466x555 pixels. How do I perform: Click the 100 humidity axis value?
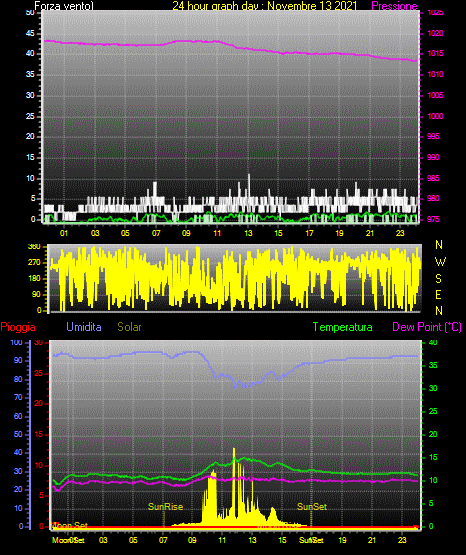click(17, 342)
